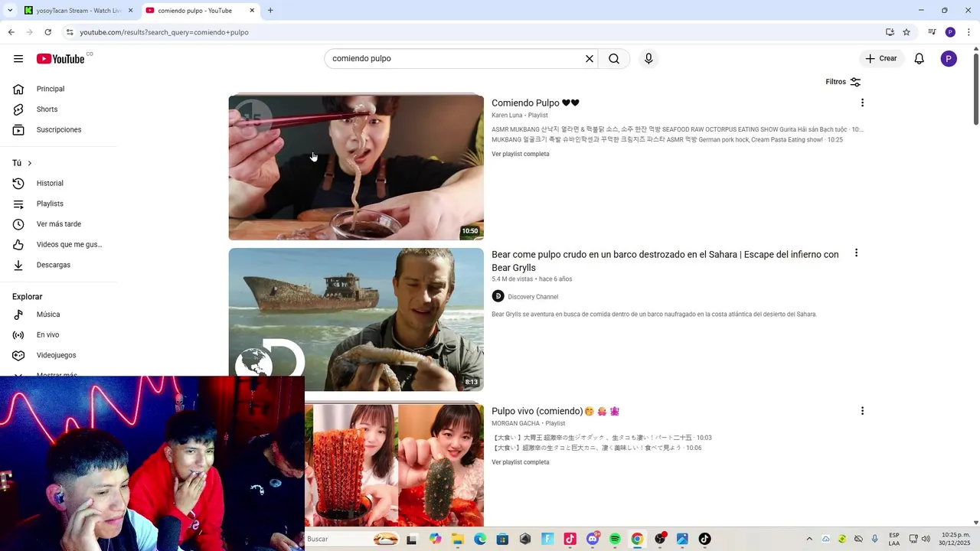The width and height of the screenshot is (980, 551).
Task: Open Shorts in the sidebar
Action: [47, 109]
